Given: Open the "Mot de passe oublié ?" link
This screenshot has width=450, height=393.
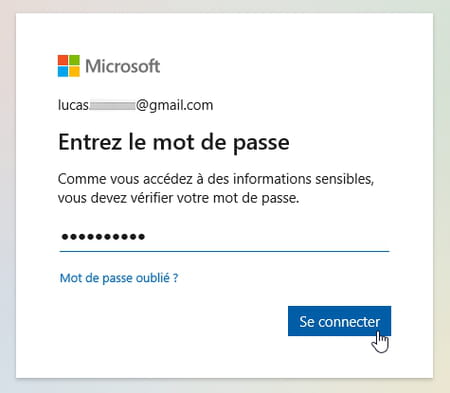Looking at the screenshot, I should click(x=119, y=278).
